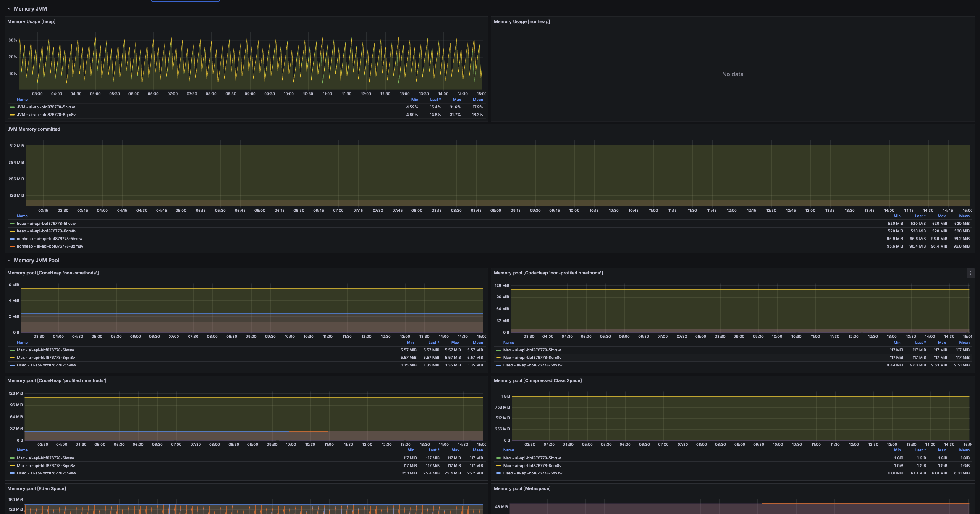The height and width of the screenshot is (514, 980).
Task: Toggle heap - ai-api-bbf876778-5hvsw series visibility
Action: (x=46, y=224)
